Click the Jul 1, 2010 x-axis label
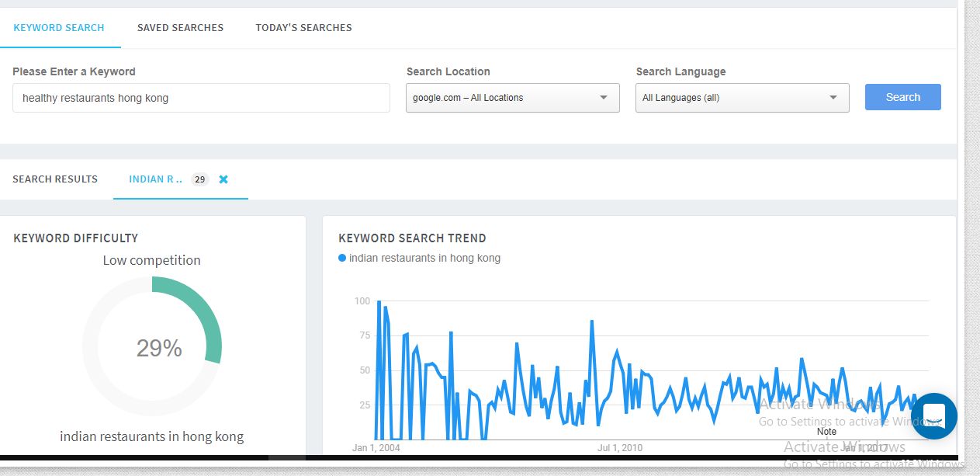980x476 pixels. point(619,448)
